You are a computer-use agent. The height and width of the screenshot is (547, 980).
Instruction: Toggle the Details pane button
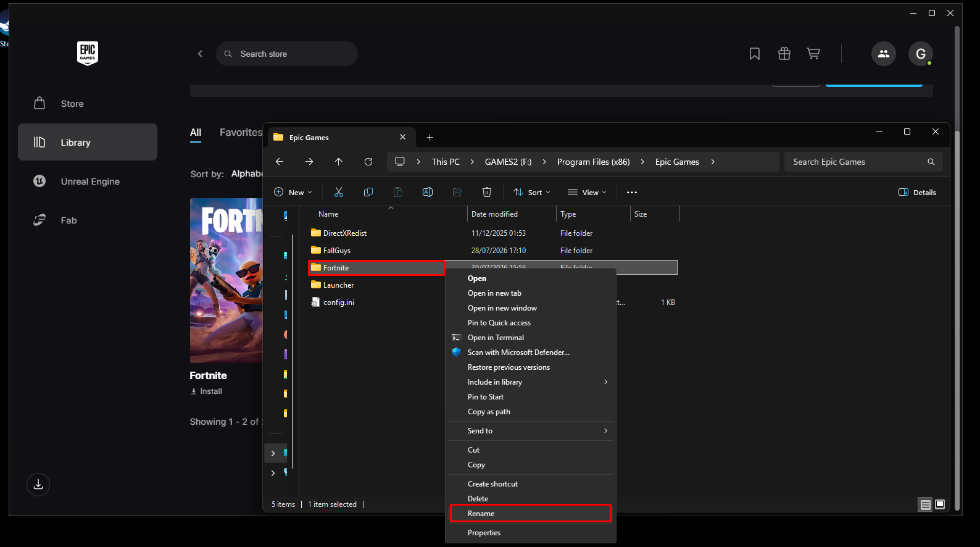[917, 192]
